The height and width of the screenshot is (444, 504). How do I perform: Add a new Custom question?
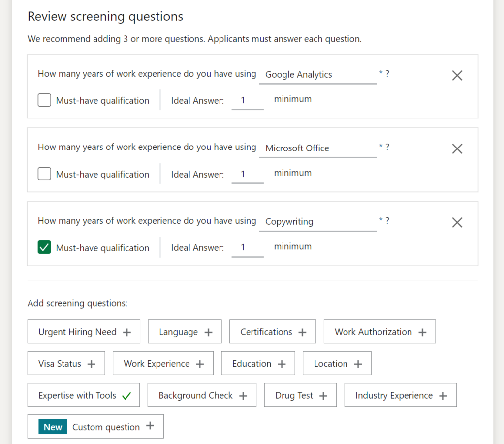(95, 427)
